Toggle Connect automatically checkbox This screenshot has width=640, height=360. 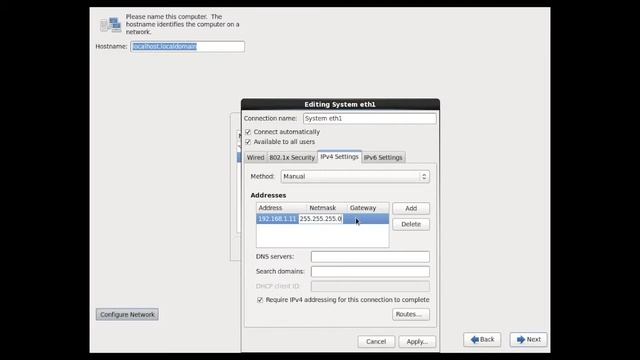coord(248,132)
